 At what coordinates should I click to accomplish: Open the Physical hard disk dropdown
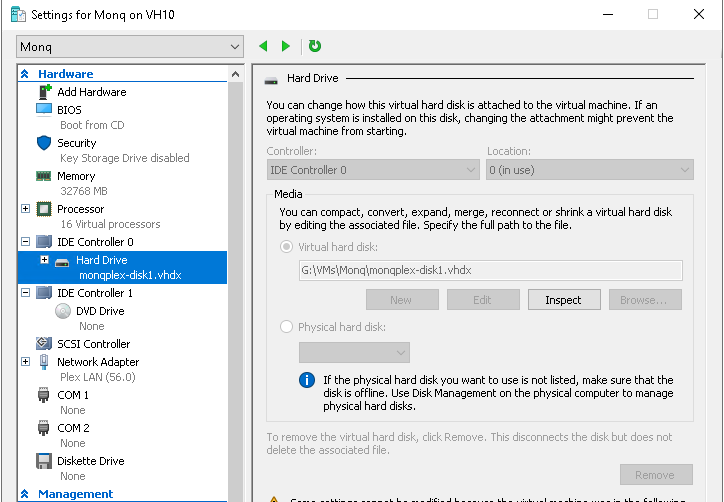click(354, 353)
